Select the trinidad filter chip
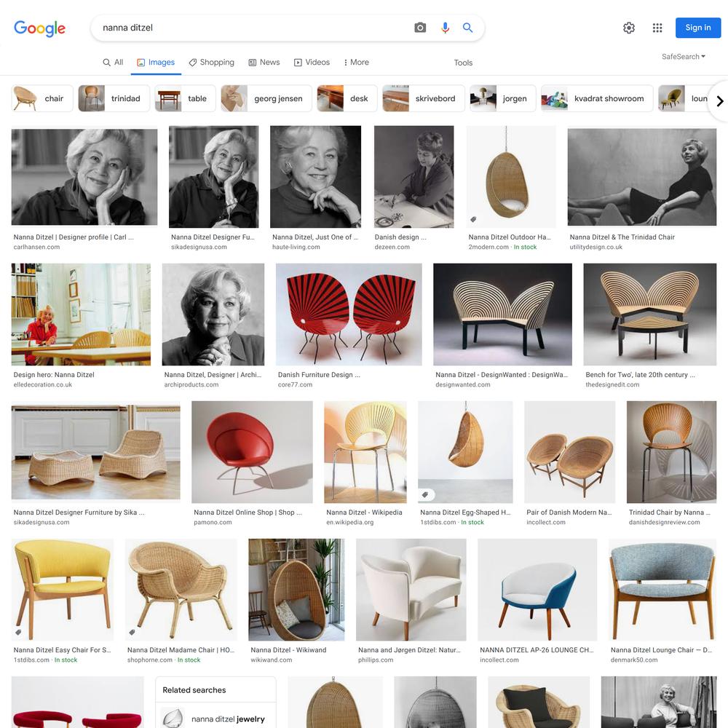This screenshot has height=728, width=728. [114, 98]
